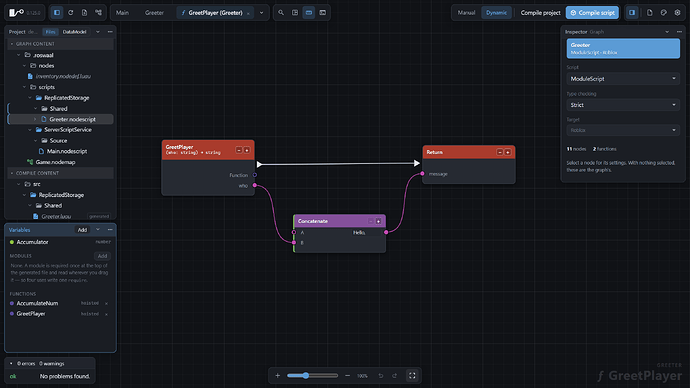Click the new file icon beside reload

point(84,13)
